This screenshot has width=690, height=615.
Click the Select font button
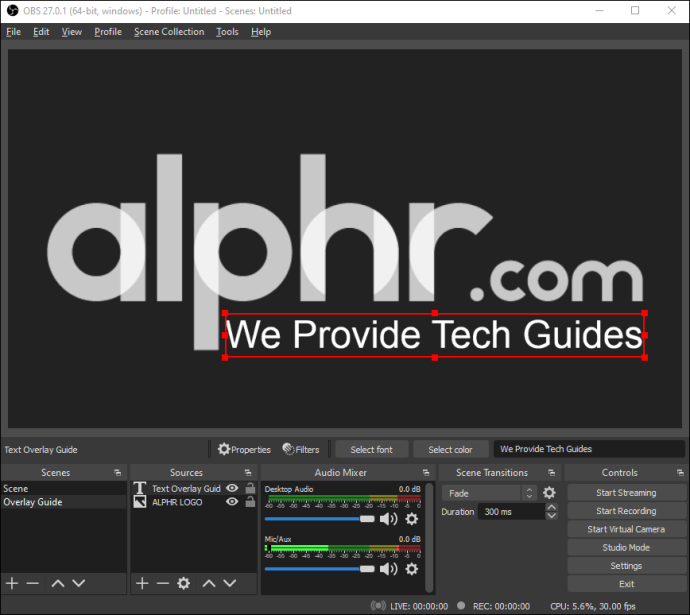tap(371, 450)
